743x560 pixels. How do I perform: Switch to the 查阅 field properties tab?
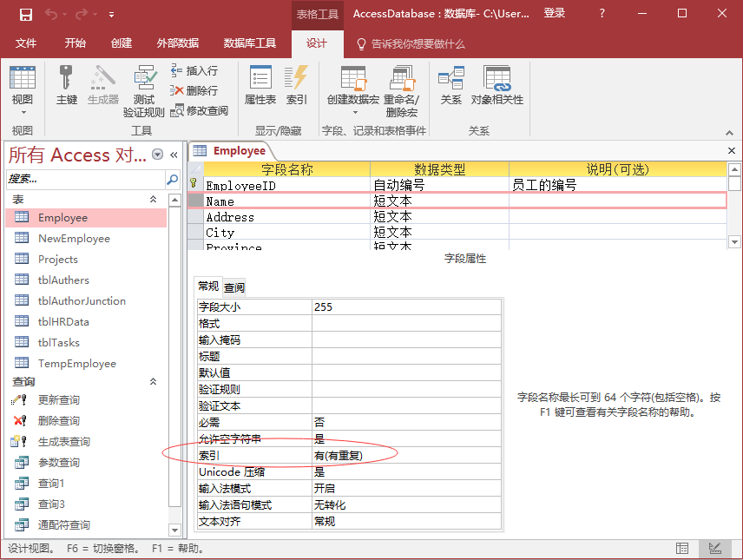(x=234, y=287)
